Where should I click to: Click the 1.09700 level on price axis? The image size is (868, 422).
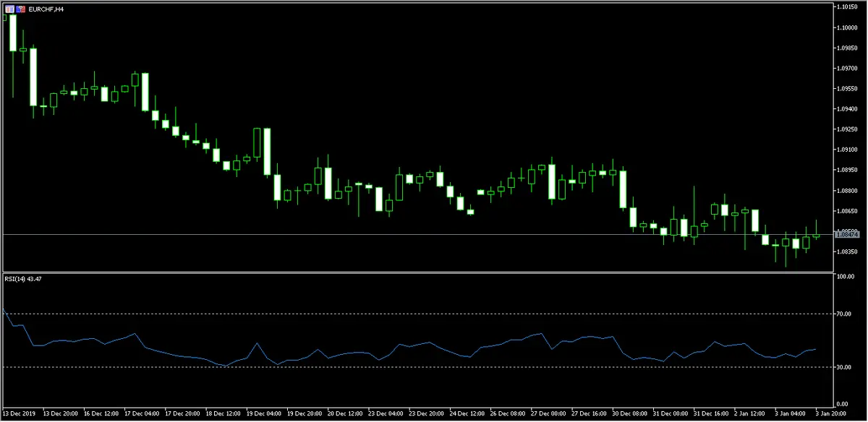(x=846, y=68)
